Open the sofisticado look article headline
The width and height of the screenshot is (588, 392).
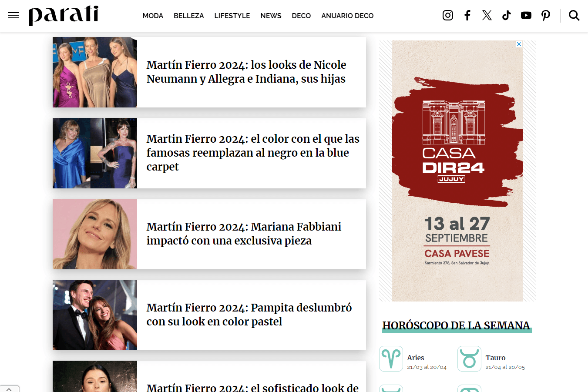tap(252, 387)
